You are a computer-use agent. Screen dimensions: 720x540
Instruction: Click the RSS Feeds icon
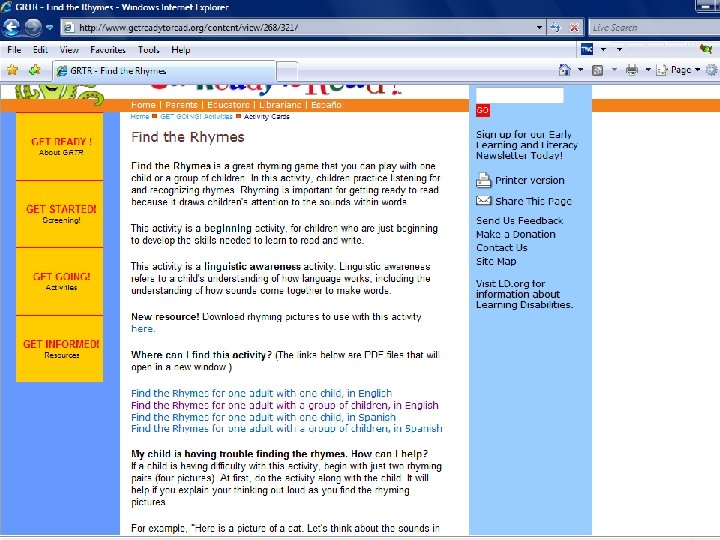[597, 70]
